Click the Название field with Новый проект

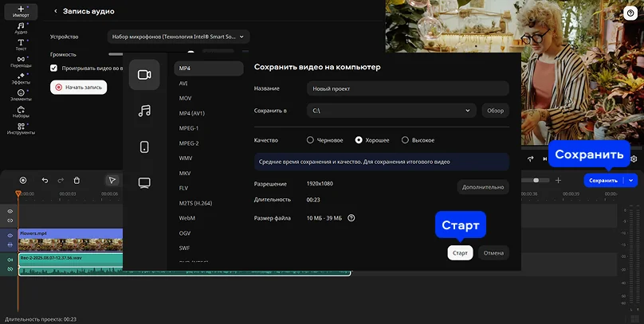click(x=408, y=88)
